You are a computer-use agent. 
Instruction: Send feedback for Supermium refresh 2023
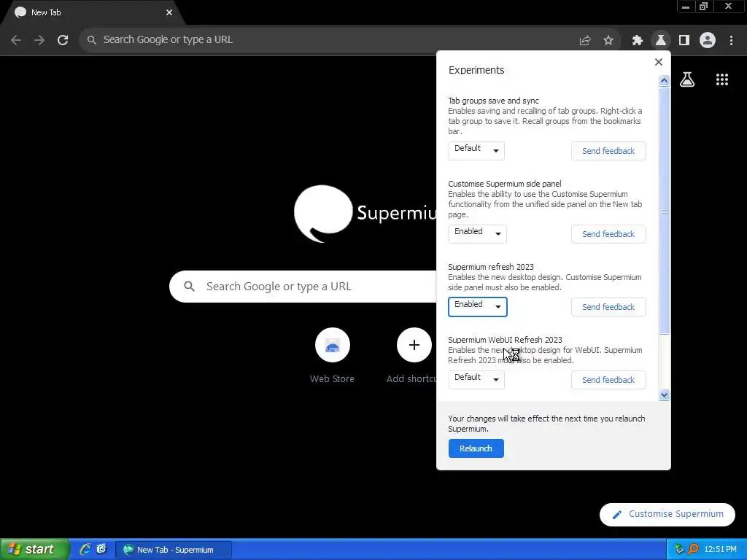(x=608, y=307)
